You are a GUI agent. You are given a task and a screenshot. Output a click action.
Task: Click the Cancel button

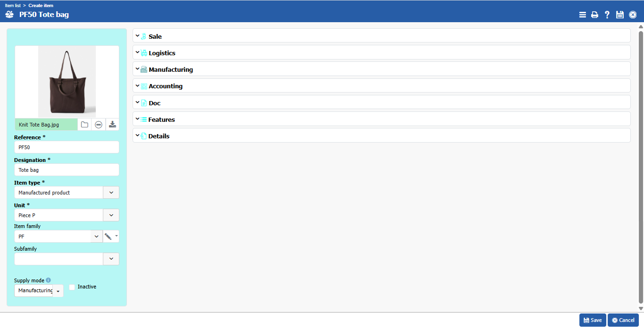(x=623, y=320)
